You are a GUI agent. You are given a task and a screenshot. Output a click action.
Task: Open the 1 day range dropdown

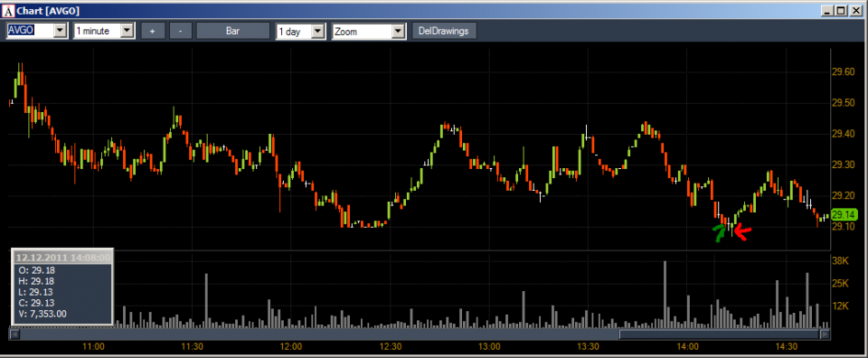click(x=317, y=32)
